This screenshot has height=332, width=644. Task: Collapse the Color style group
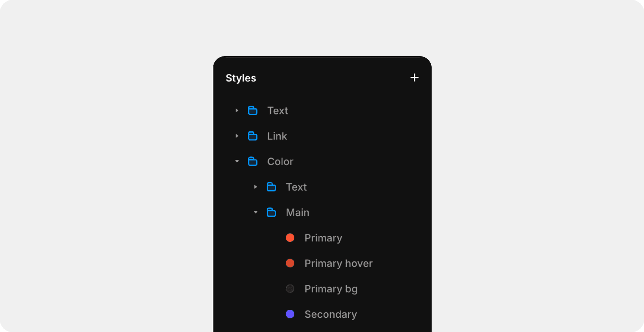[x=237, y=161]
